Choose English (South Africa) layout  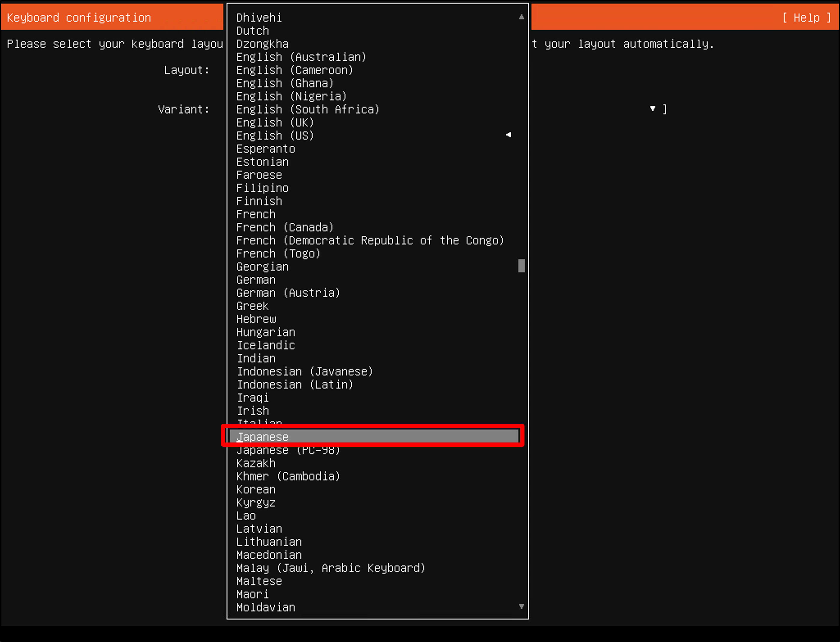(308, 109)
